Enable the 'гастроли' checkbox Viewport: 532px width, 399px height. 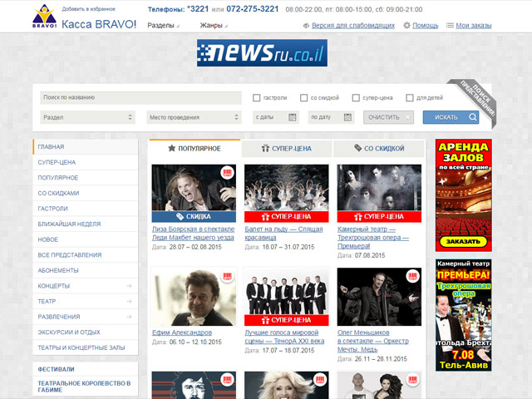point(257,98)
